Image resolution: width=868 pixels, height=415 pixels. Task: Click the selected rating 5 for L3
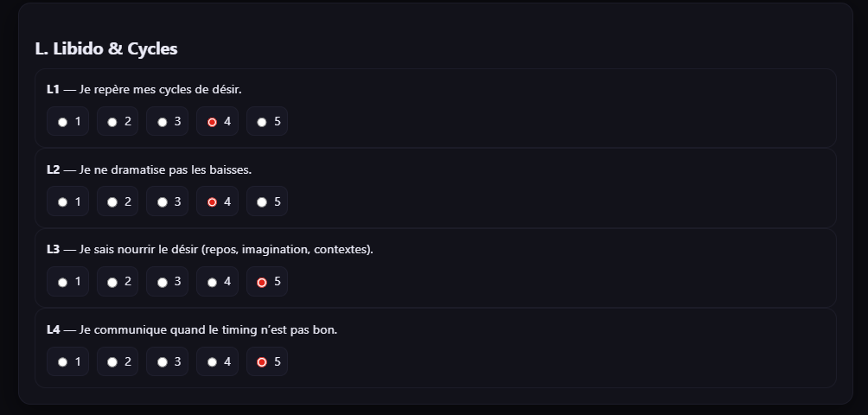coord(262,282)
